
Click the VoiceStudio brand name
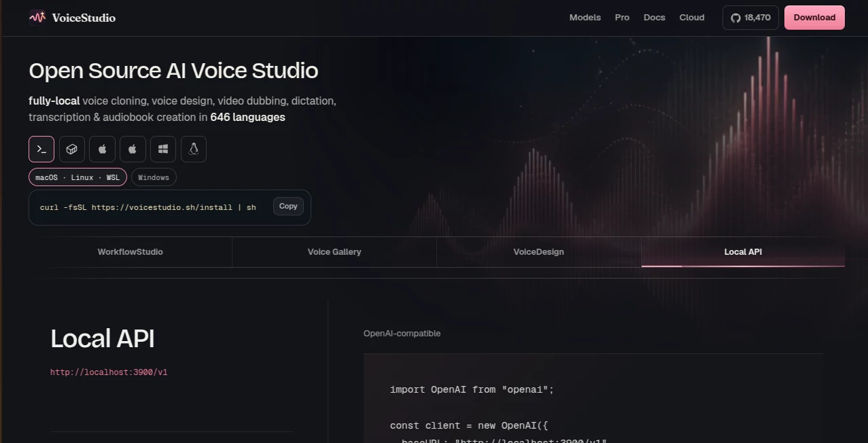pos(84,18)
